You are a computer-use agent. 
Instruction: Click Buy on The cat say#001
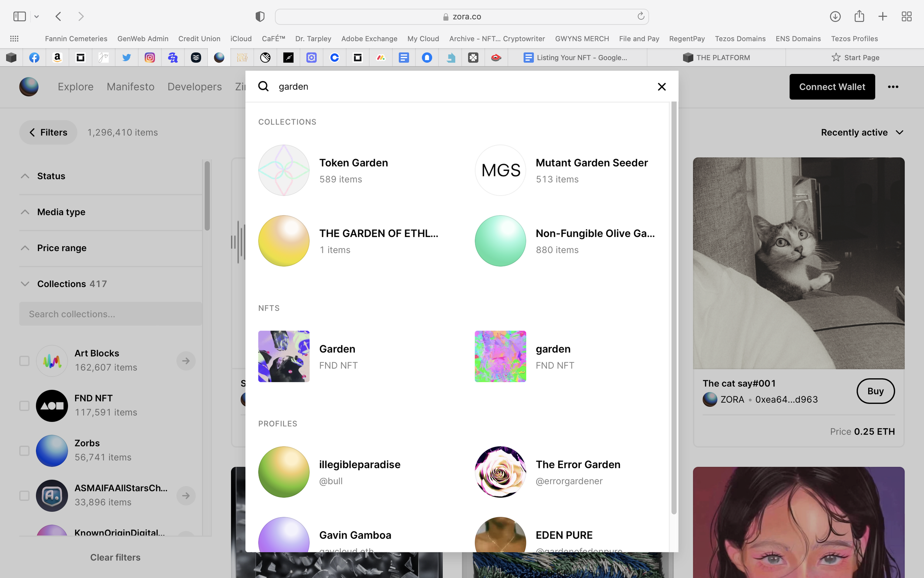point(875,391)
